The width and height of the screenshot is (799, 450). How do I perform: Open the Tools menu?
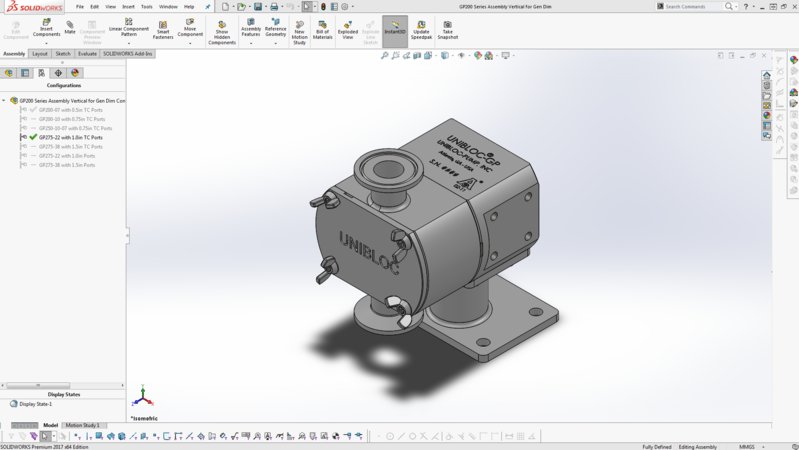147,7
